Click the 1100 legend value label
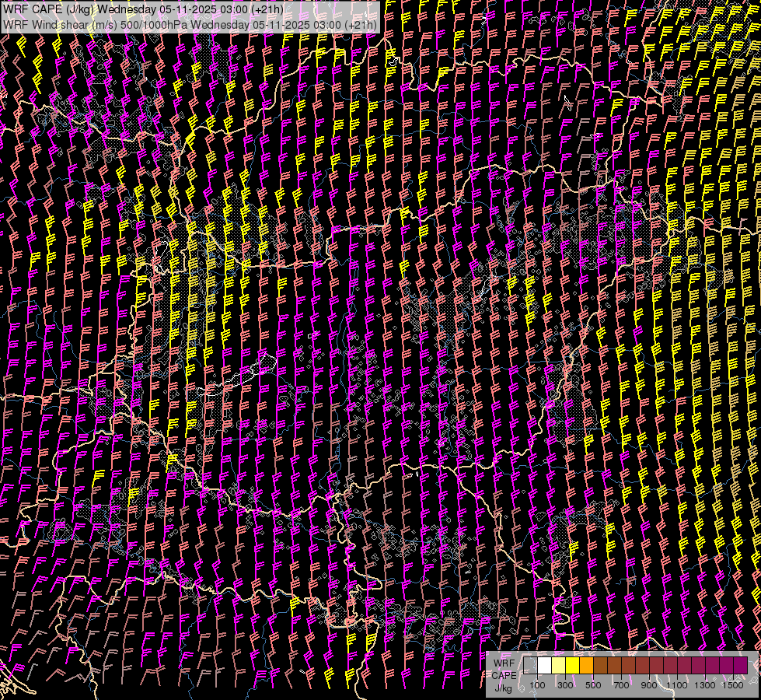Viewport: 761px width, 700px height. 677,685
